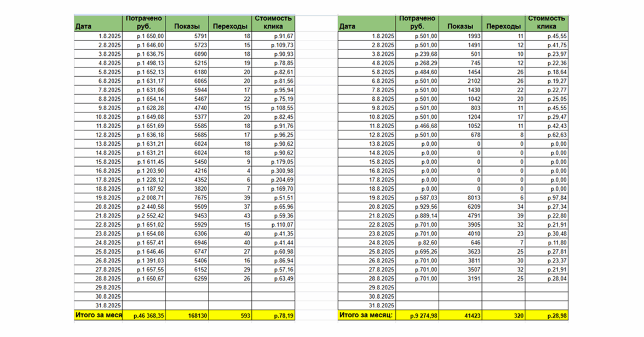Click the spend cell "р.268,29"

417,64
